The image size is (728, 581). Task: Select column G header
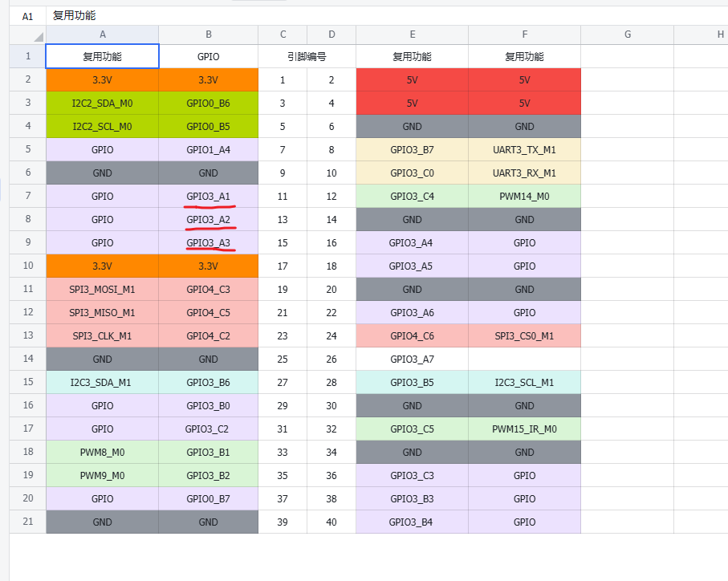(x=627, y=35)
